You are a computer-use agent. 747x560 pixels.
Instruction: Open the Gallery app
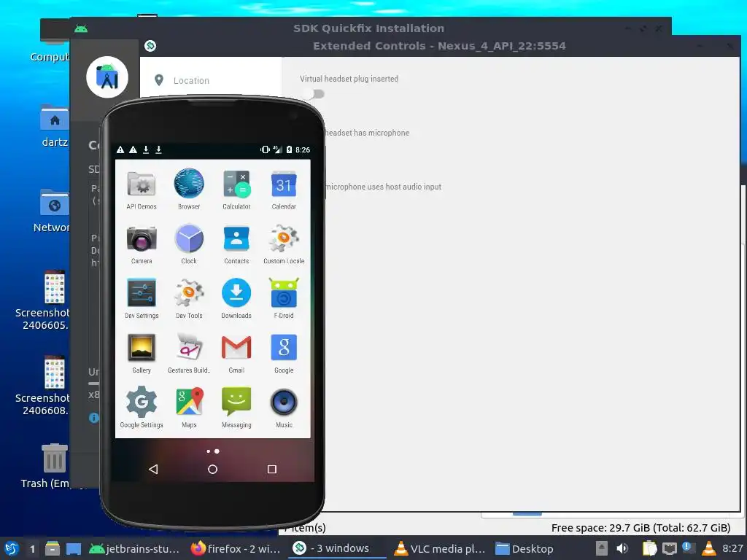142,354
